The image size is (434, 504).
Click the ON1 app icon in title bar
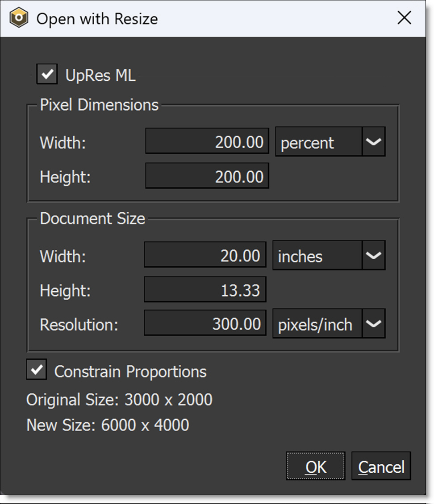(19, 19)
